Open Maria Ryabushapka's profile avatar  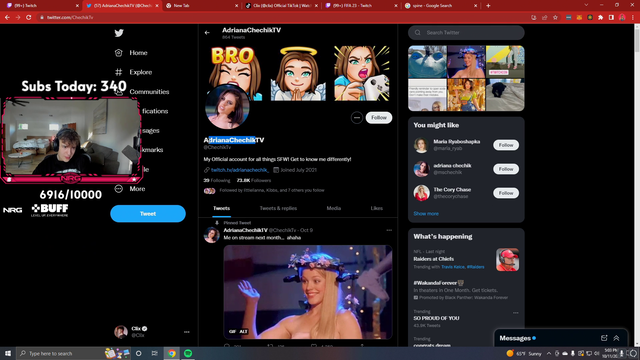click(421, 145)
